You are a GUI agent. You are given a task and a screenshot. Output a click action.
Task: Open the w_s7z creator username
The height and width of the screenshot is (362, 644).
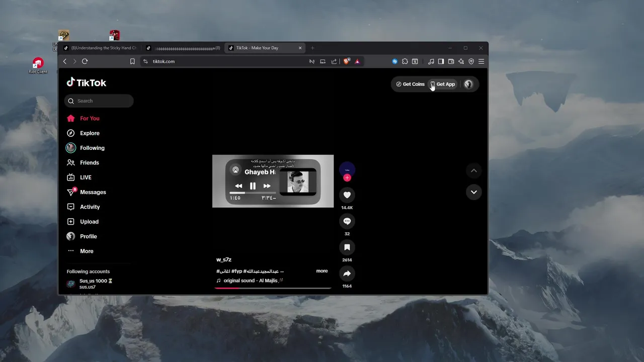224,259
